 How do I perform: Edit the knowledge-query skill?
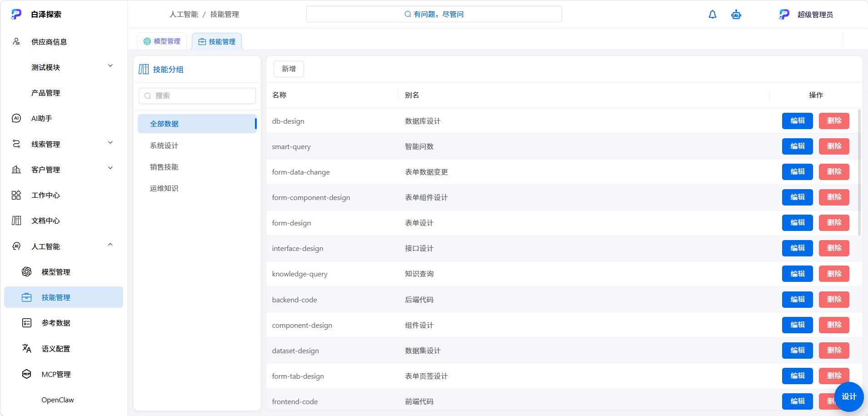coord(798,274)
